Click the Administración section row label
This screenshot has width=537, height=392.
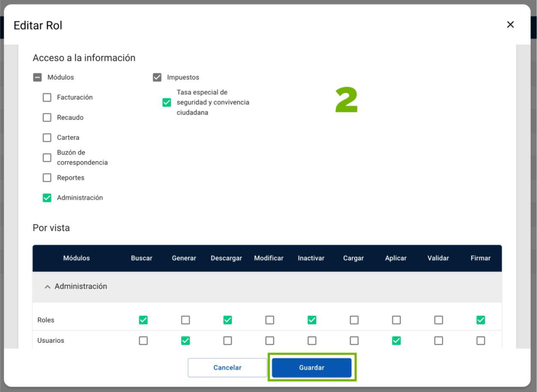[x=81, y=286]
